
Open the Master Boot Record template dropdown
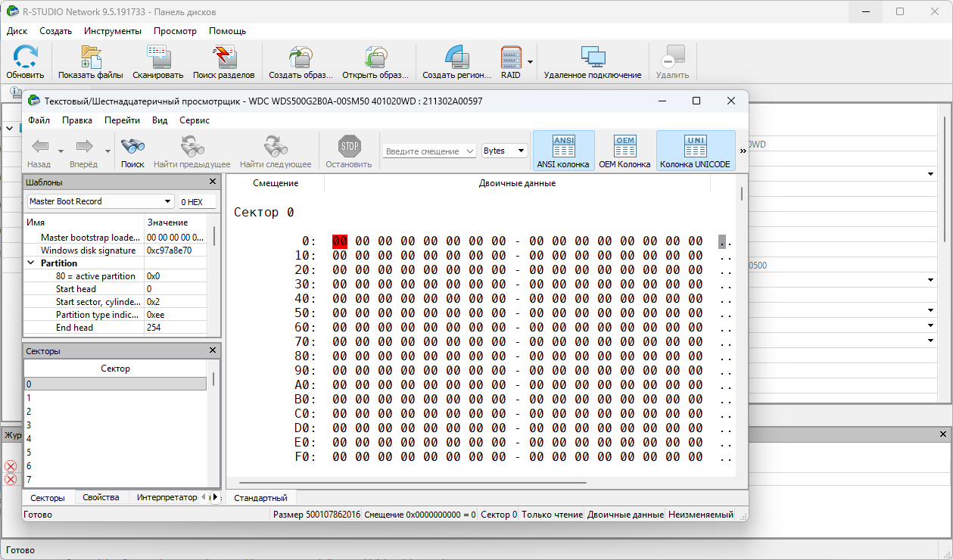(167, 201)
